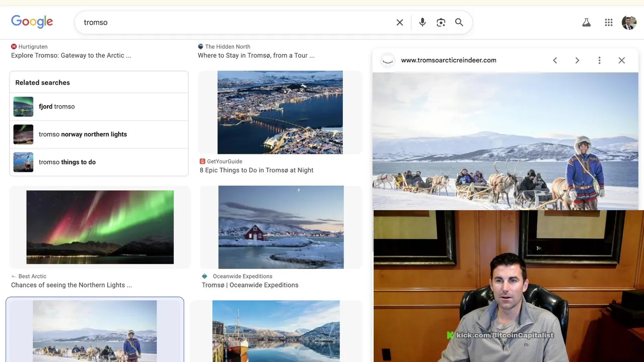The image size is (644, 362).
Task: Open Chances of seeing Northern Lights link
Action: point(71,285)
